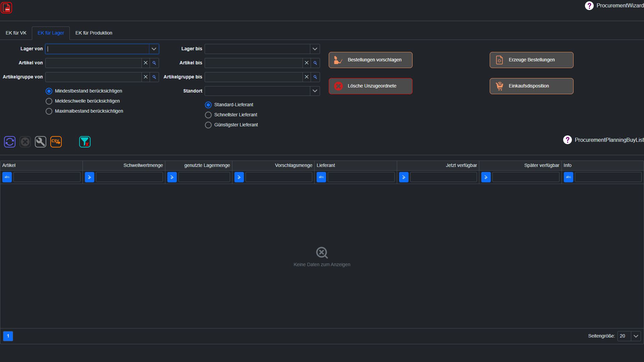The image size is (644, 362).
Task: Clear the Artikel von field
Action: coord(146,63)
